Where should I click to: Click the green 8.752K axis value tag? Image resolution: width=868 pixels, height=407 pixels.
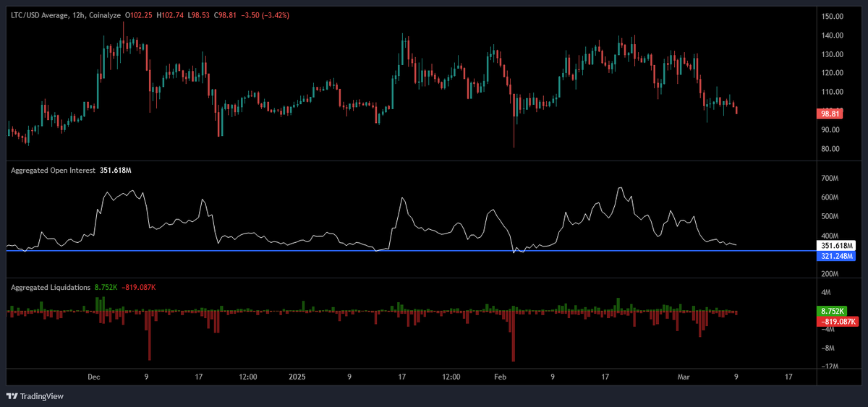830,311
